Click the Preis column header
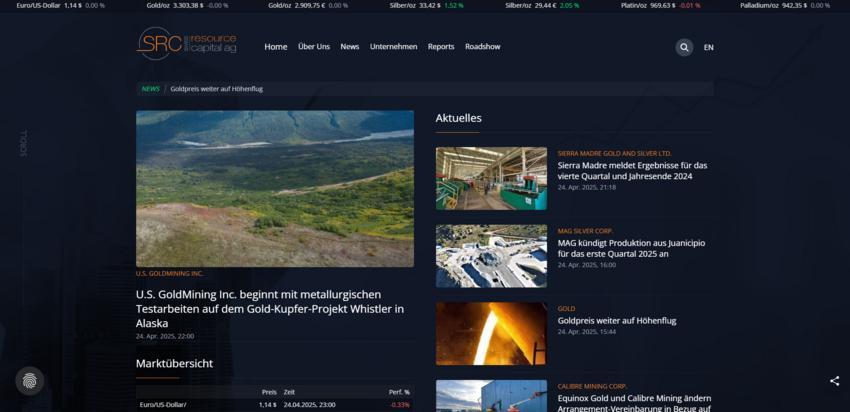Image resolution: width=850 pixels, height=412 pixels. [269, 392]
